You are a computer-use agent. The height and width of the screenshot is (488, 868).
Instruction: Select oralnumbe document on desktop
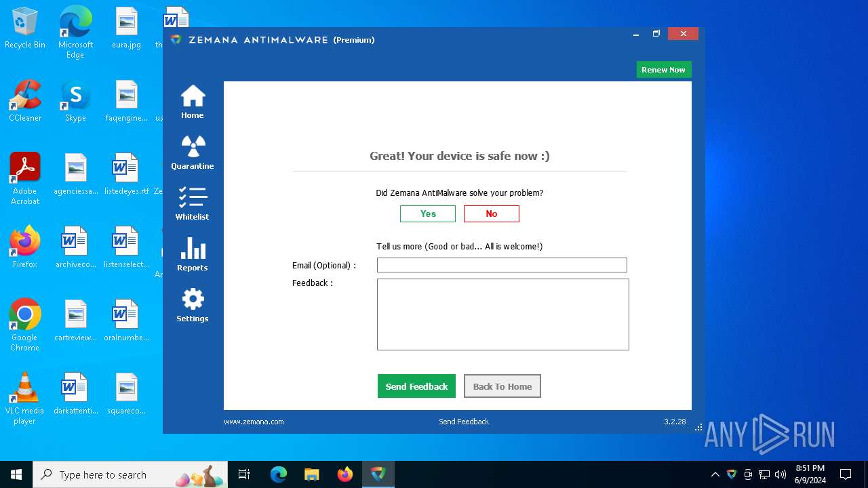[x=126, y=321]
